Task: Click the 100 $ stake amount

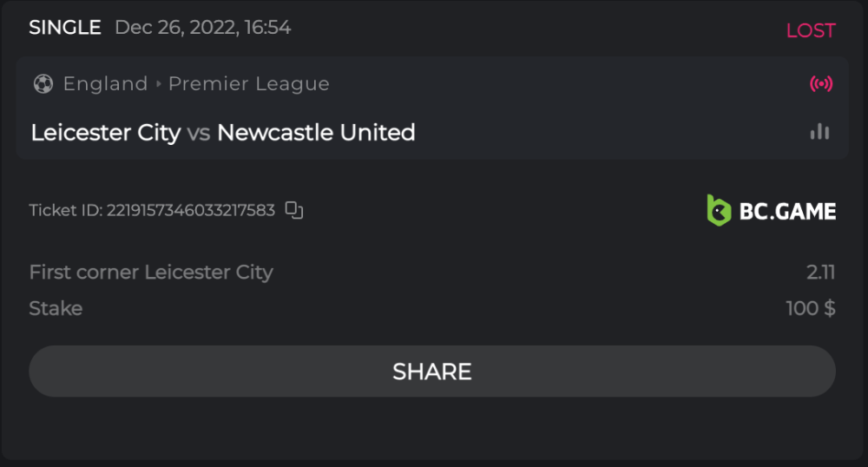Action: tap(810, 308)
